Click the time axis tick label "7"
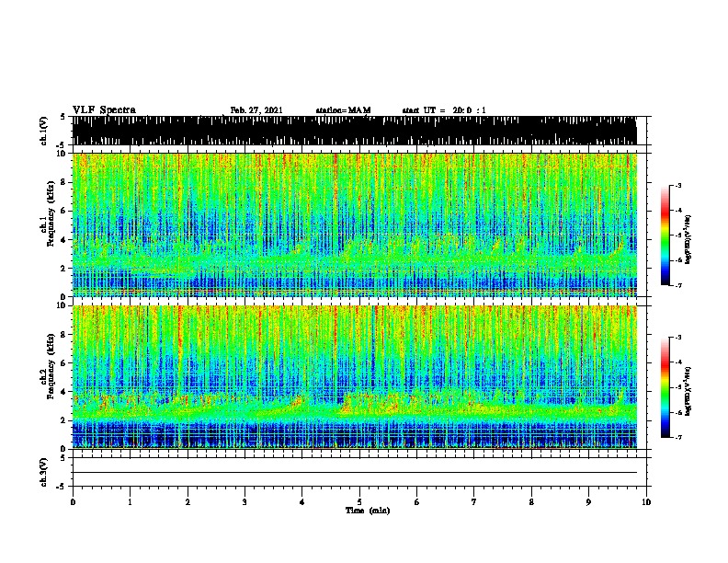Viewport: 728px width, 563px height. click(x=474, y=502)
